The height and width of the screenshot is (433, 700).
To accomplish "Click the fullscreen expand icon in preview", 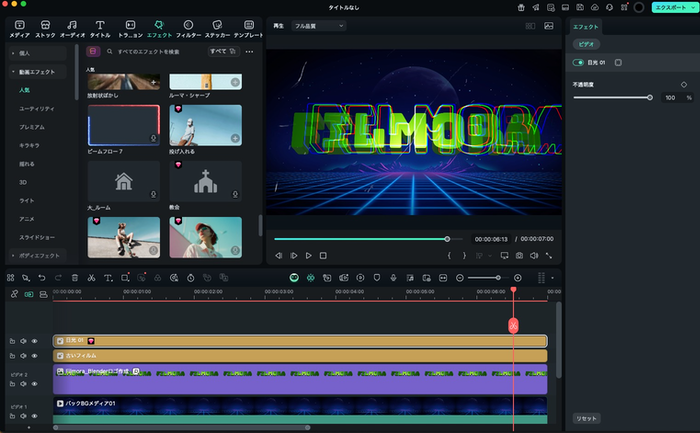I will pos(549,256).
